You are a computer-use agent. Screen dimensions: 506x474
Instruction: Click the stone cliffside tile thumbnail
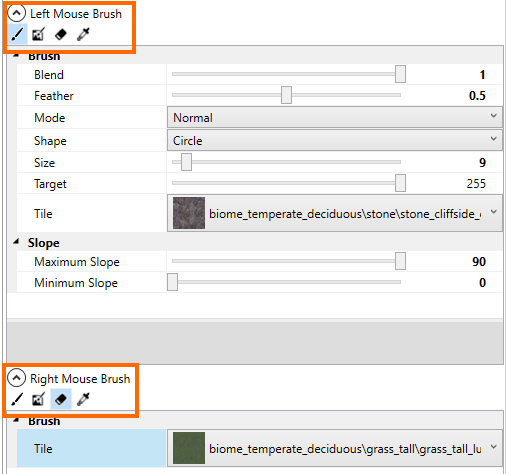pyautogui.click(x=189, y=213)
